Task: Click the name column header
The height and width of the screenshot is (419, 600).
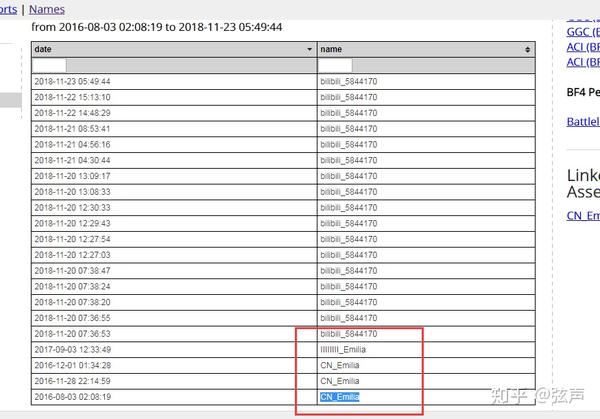Action: coord(426,49)
